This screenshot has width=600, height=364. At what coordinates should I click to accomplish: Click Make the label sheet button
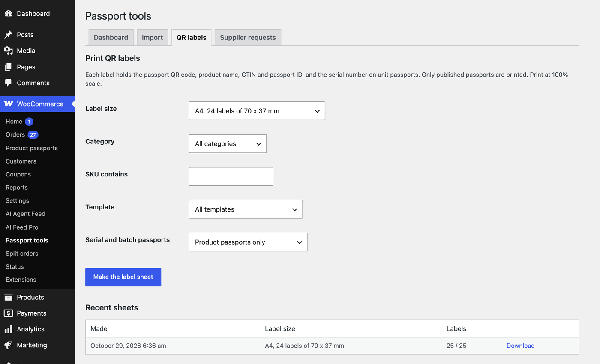point(123,277)
